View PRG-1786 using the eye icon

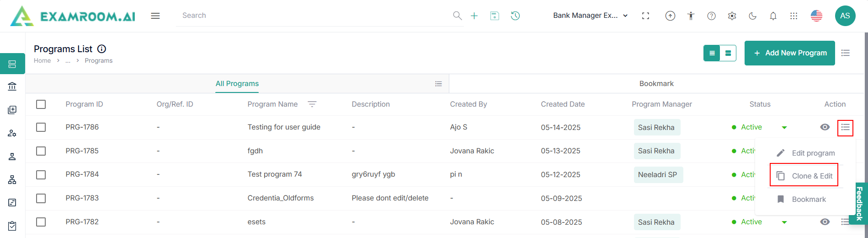[825, 127]
